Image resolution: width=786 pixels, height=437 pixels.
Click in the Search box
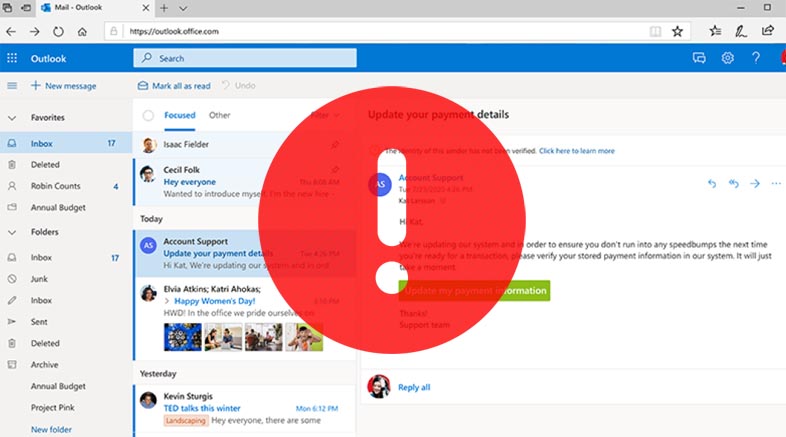[245, 58]
